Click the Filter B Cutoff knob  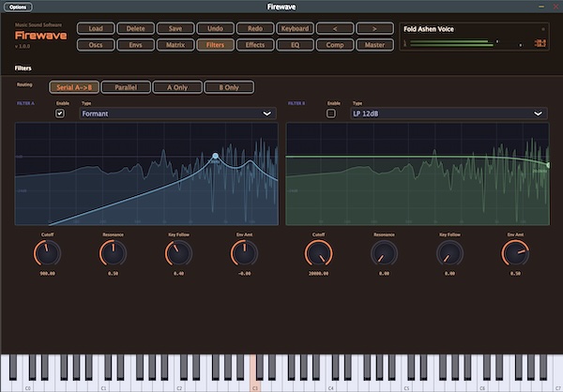point(318,253)
